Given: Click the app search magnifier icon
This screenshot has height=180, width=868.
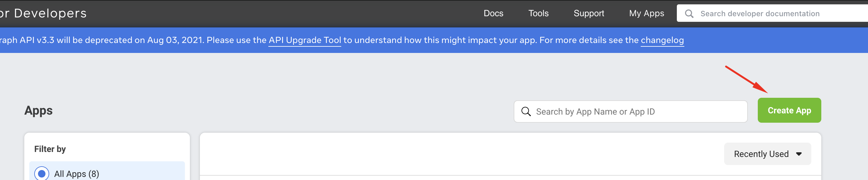Looking at the screenshot, I should (x=526, y=111).
